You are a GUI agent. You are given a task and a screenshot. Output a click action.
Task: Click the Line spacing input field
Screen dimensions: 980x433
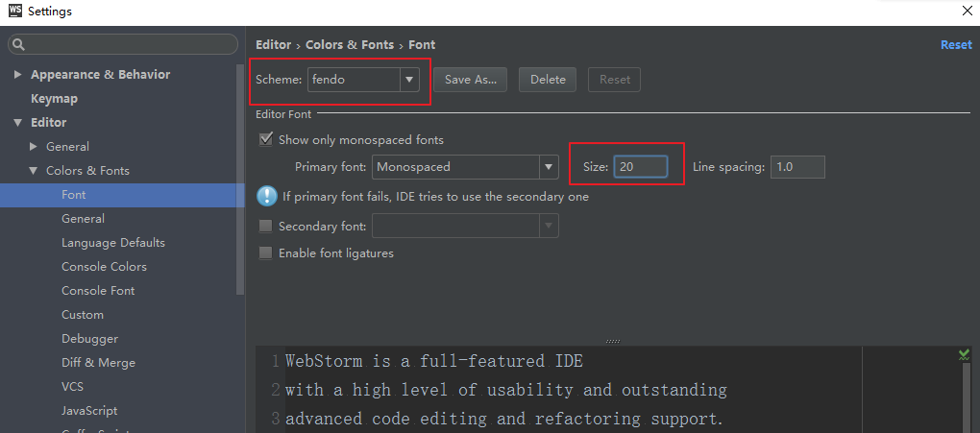click(x=796, y=167)
